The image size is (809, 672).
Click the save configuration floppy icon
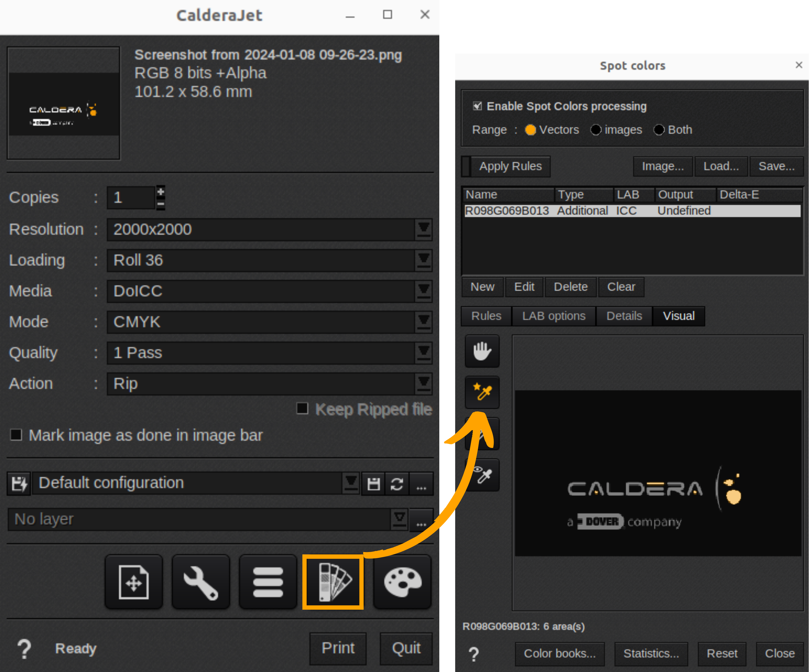click(373, 484)
